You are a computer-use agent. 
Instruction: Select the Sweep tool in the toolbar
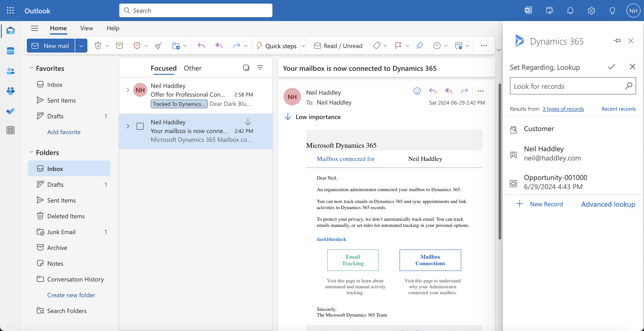point(158,46)
